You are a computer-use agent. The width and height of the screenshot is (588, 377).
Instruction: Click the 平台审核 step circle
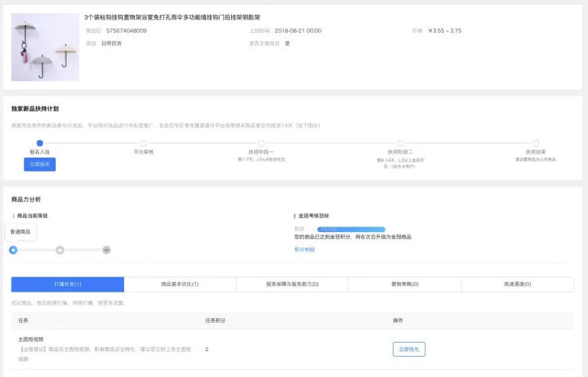click(x=143, y=143)
